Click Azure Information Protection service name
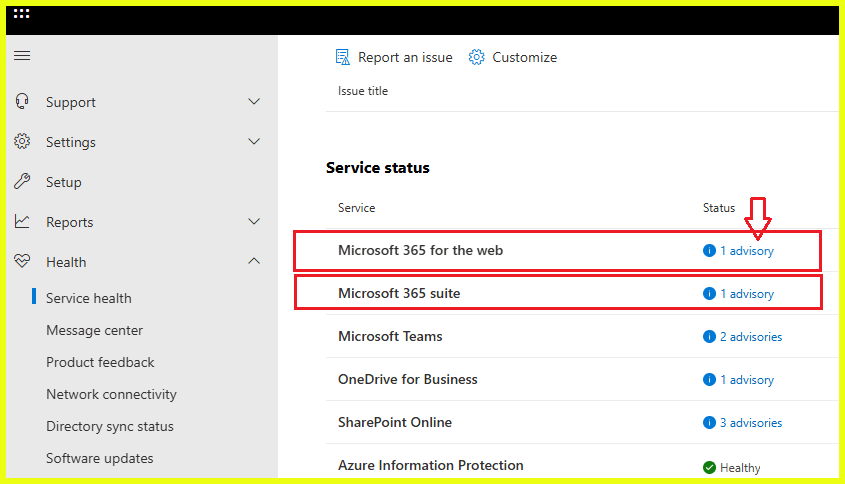 coord(431,465)
